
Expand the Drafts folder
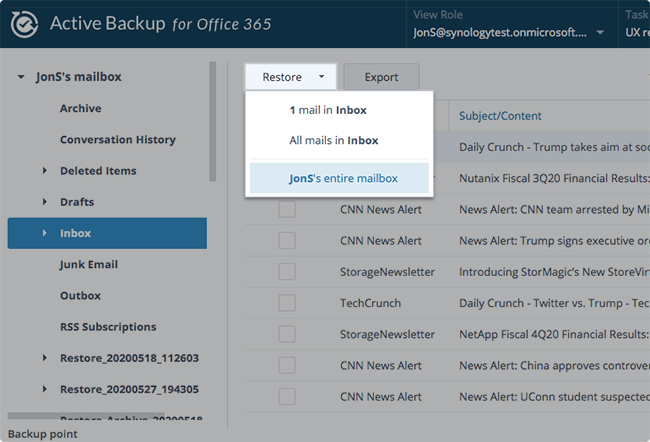(x=44, y=202)
